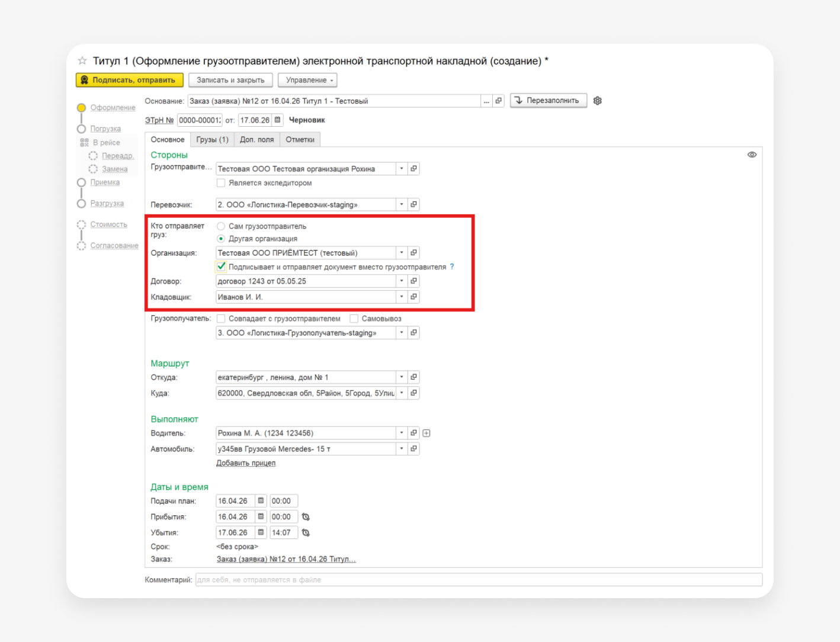Image resolution: width=840 pixels, height=642 pixels.
Task: Open the Кладовщик record card
Action: point(414,297)
